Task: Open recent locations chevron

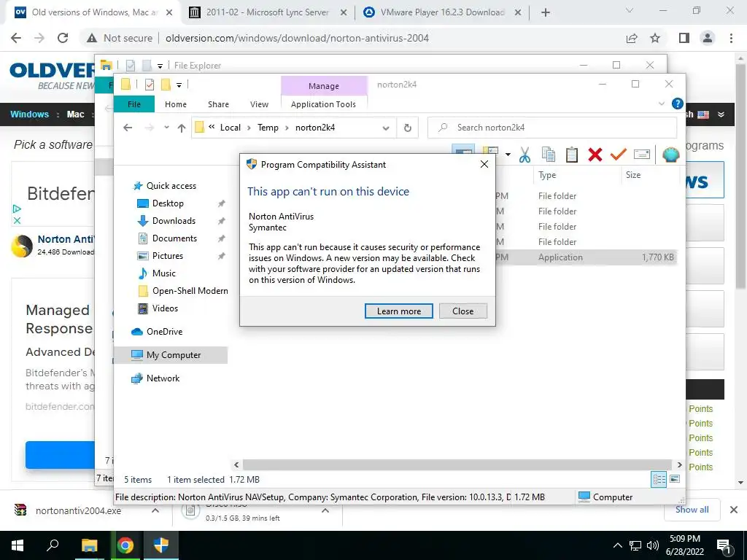Action: click(x=166, y=128)
